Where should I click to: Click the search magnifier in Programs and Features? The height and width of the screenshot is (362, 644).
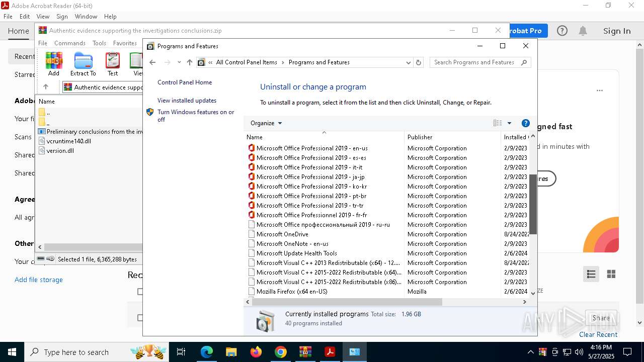[524, 62]
